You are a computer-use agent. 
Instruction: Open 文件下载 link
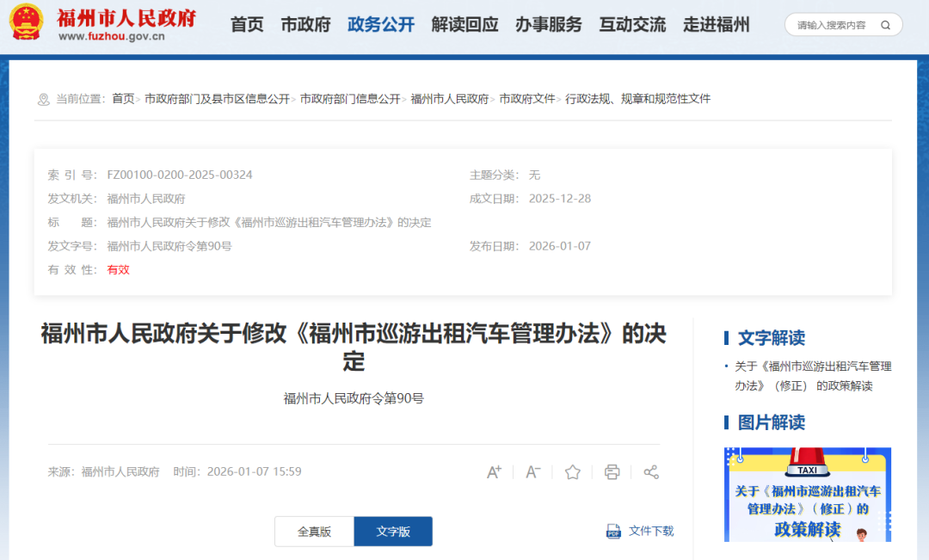pos(651,532)
